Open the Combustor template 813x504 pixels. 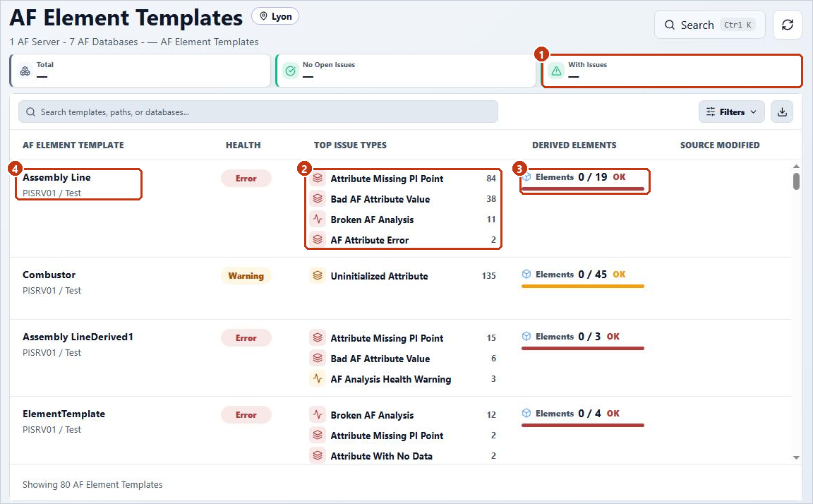49,275
